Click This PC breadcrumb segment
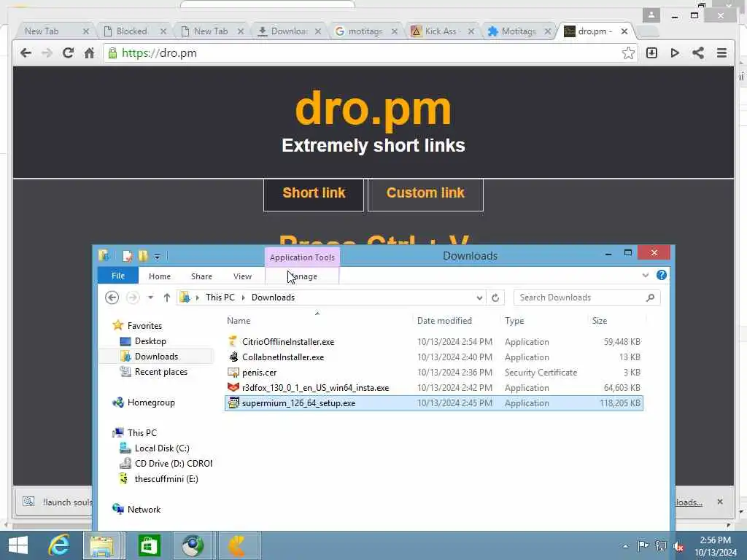This screenshot has height=560, width=747. [220, 297]
